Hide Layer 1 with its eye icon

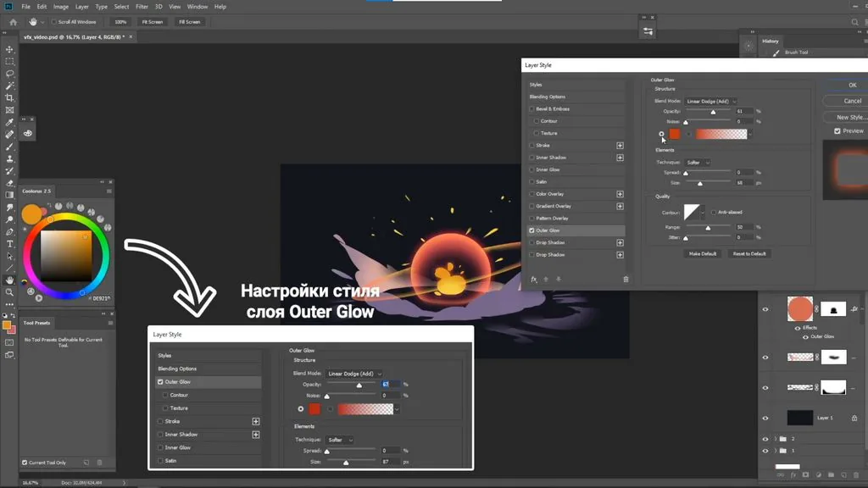(x=765, y=418)
